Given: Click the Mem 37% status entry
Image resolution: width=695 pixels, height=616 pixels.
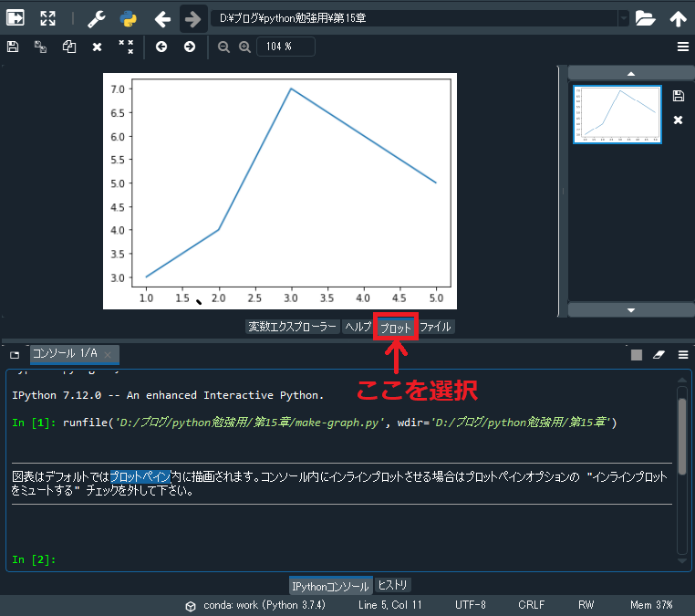Looking at the screenshot, I should (x=651, y=605).
